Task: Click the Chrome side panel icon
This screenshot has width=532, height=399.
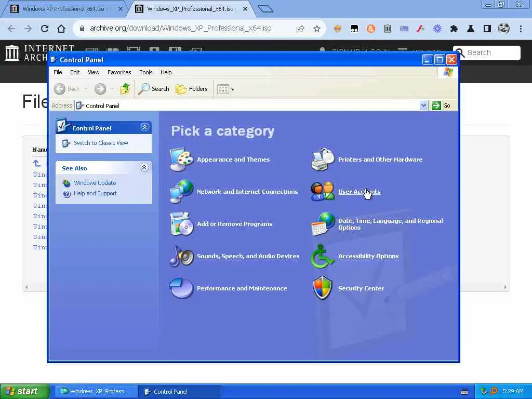Action: pos(487,29)
